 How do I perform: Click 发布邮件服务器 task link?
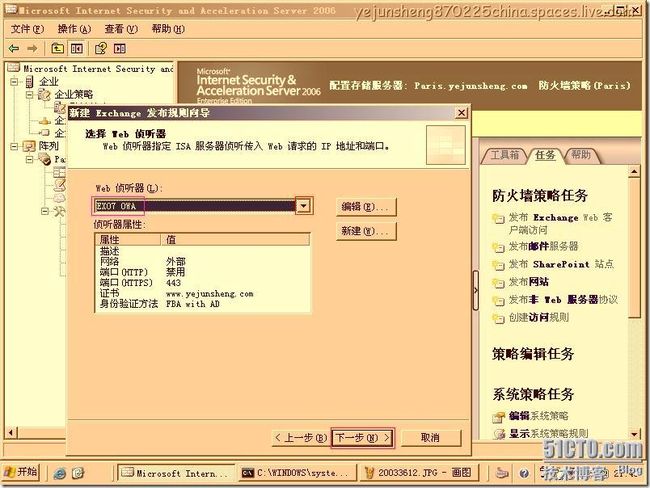click(x=543, y=246)
